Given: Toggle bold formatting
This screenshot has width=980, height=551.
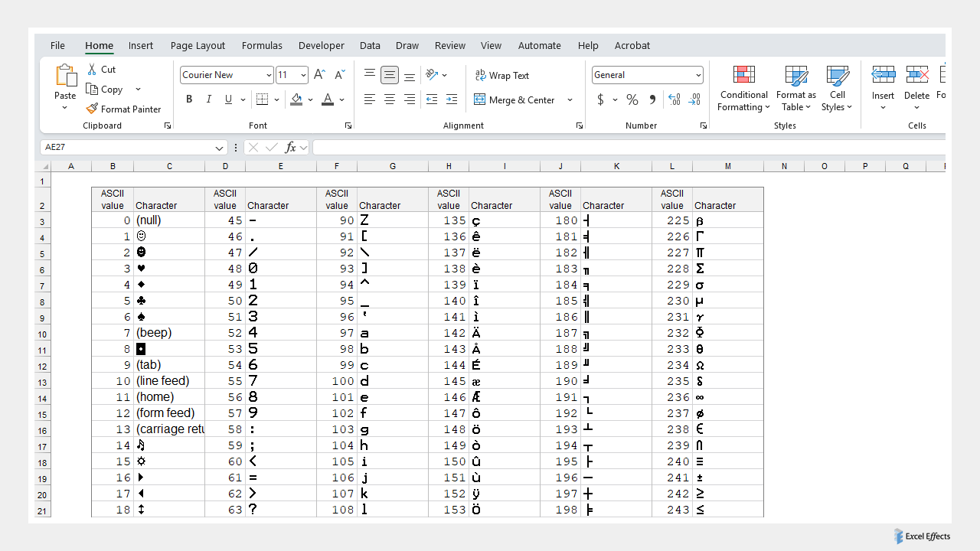Looking at the screenshot, I should (x=189, y=99).
